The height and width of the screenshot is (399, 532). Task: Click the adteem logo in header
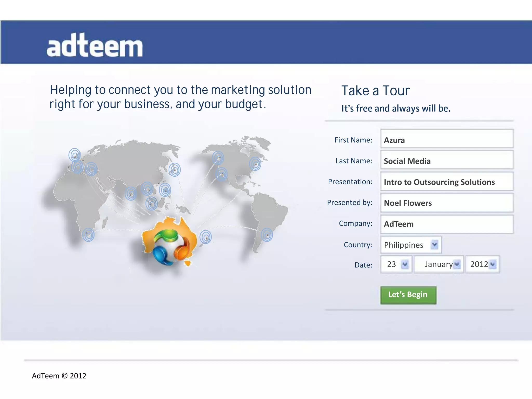[x=95, y=46]
